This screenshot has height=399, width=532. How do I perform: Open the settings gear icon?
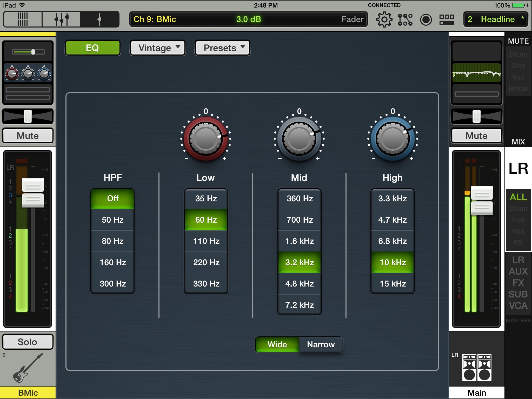(384, 19)
